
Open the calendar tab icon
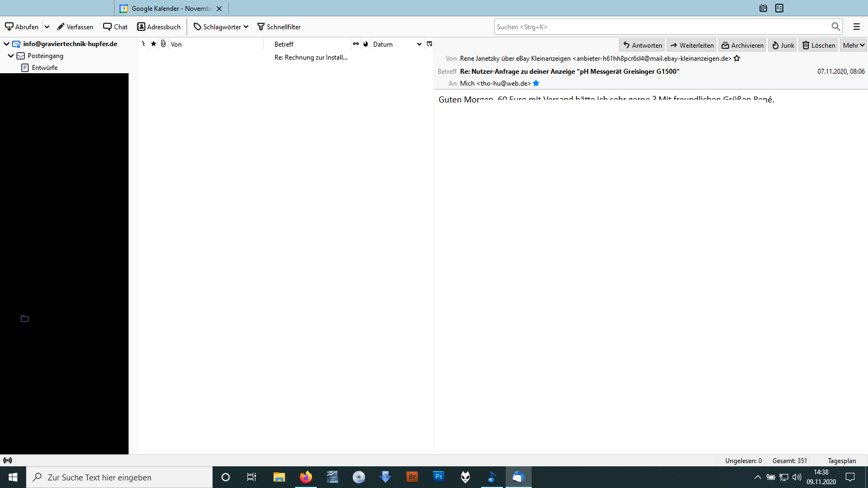point(763,8)
